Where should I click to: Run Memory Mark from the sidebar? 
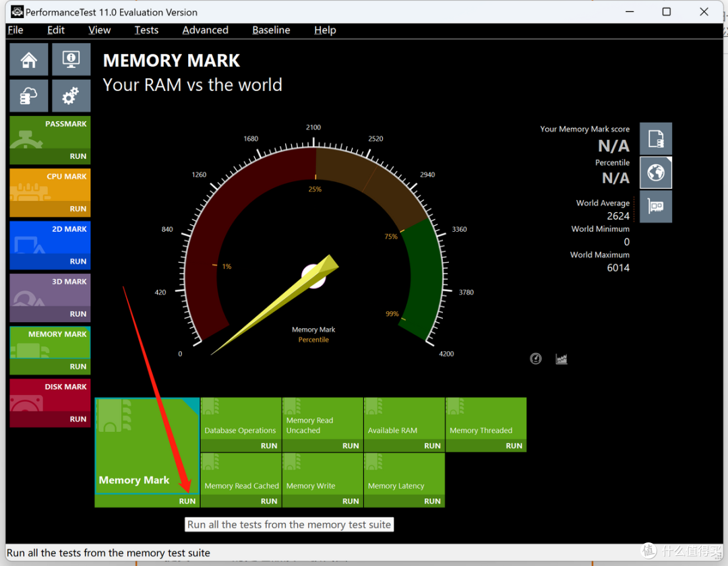[78, 367]
